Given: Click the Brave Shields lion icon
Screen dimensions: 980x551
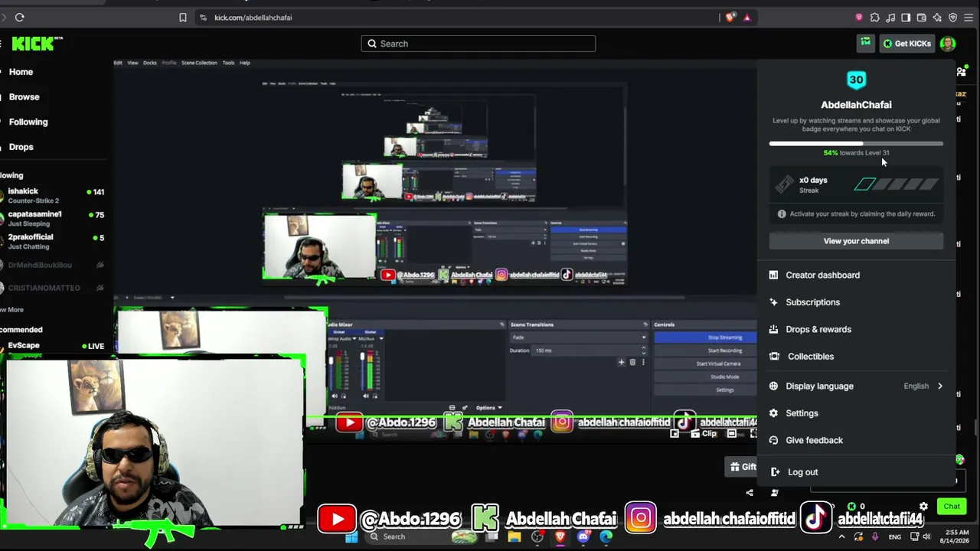Looking at the screenshot, I should 730,18.
